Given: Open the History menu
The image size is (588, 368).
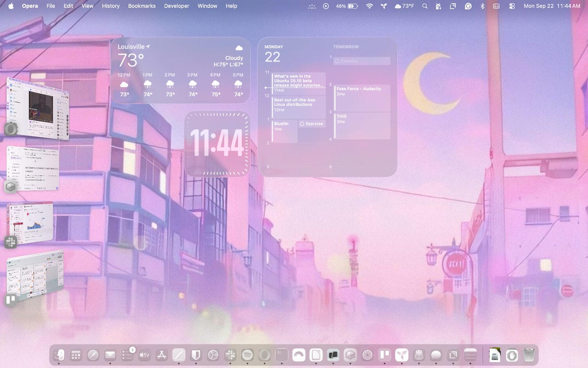Looking at the screenshot, I should pos(110,6).
